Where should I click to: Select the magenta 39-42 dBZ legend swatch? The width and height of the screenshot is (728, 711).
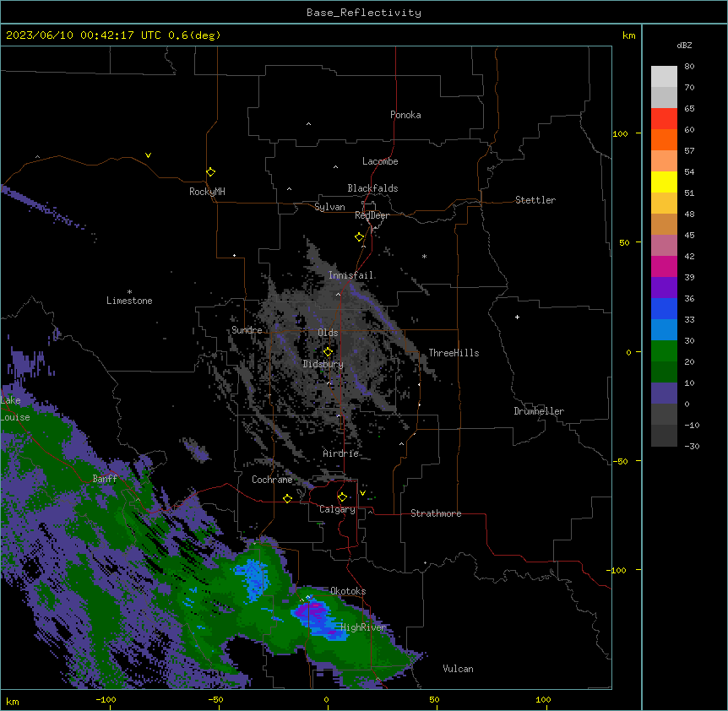(x=664, y=266)
